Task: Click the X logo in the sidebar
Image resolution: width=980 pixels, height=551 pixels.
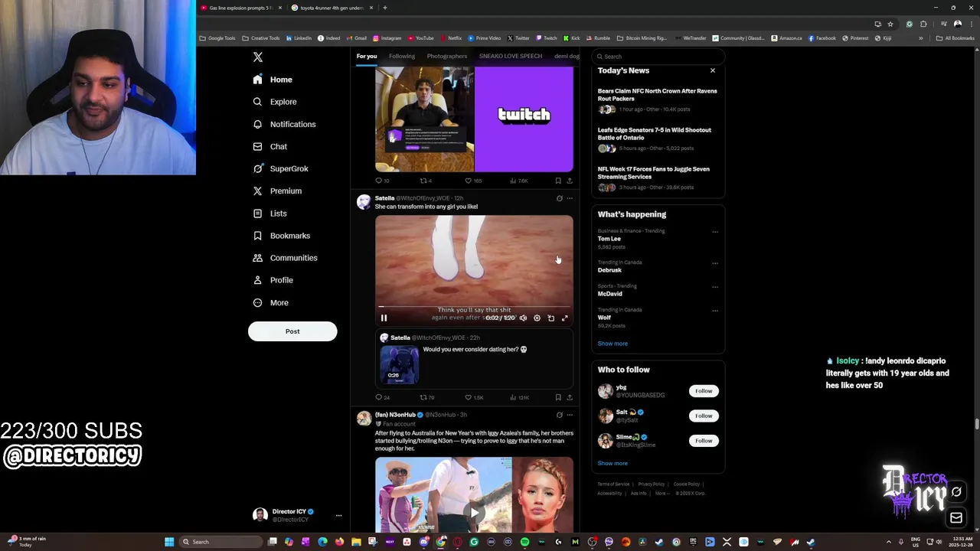Action: click(258, 57)
